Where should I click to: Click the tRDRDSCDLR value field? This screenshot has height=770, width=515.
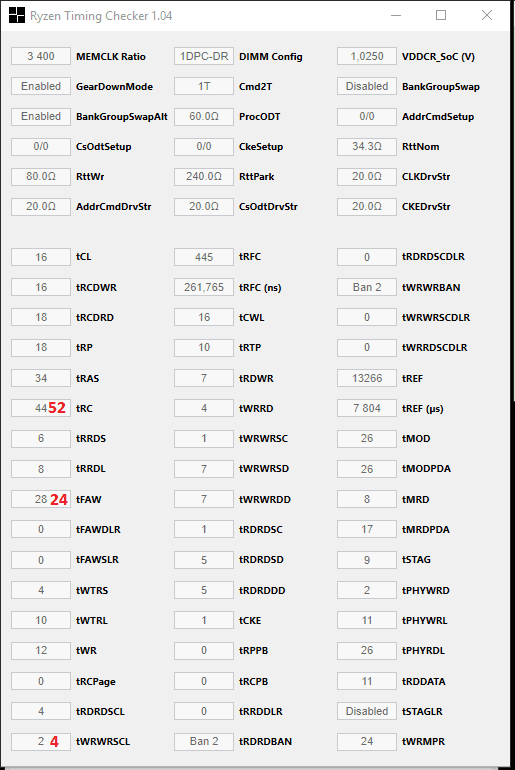[367, 257]
